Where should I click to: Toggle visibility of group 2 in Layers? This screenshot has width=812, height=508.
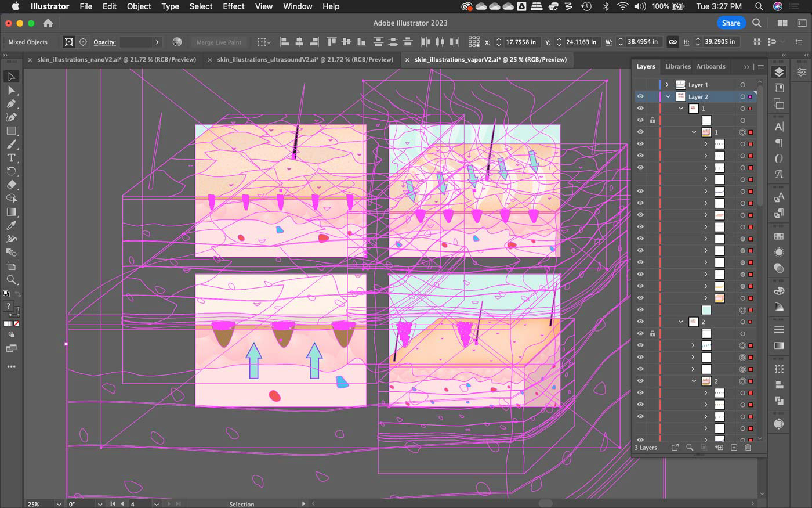(x=640, y=322)
